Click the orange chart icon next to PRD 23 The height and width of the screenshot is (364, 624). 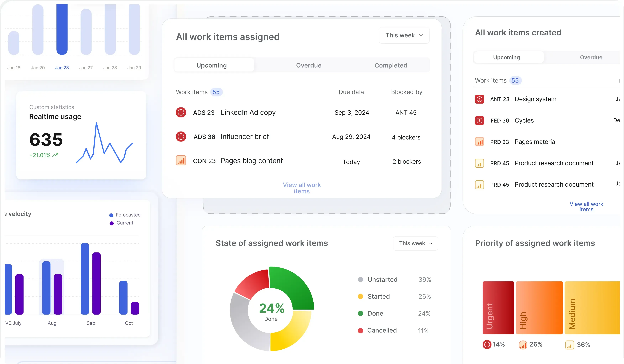tap(479, 142)
